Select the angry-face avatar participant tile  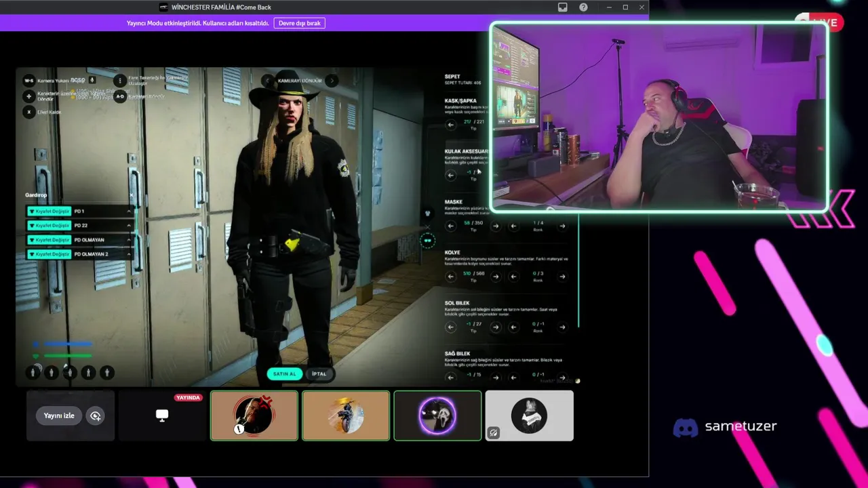tap(254, 415)
